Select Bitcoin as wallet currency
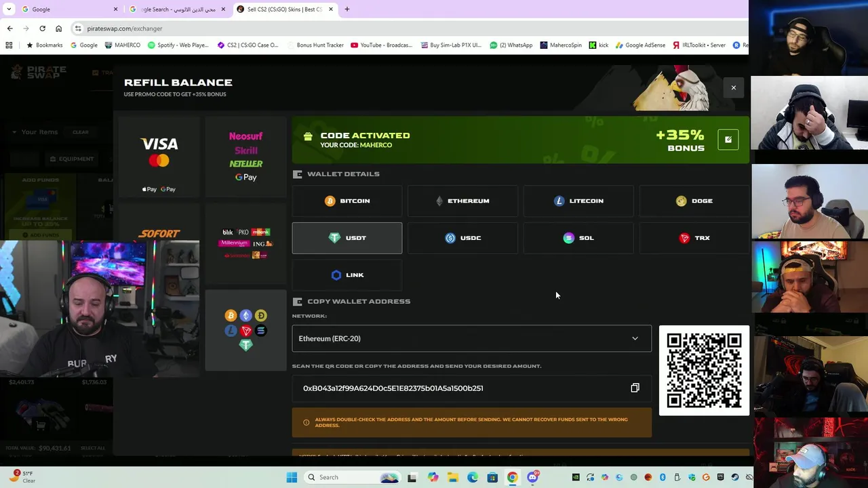This screenshot has width=868, height=488. pos(347,201)
